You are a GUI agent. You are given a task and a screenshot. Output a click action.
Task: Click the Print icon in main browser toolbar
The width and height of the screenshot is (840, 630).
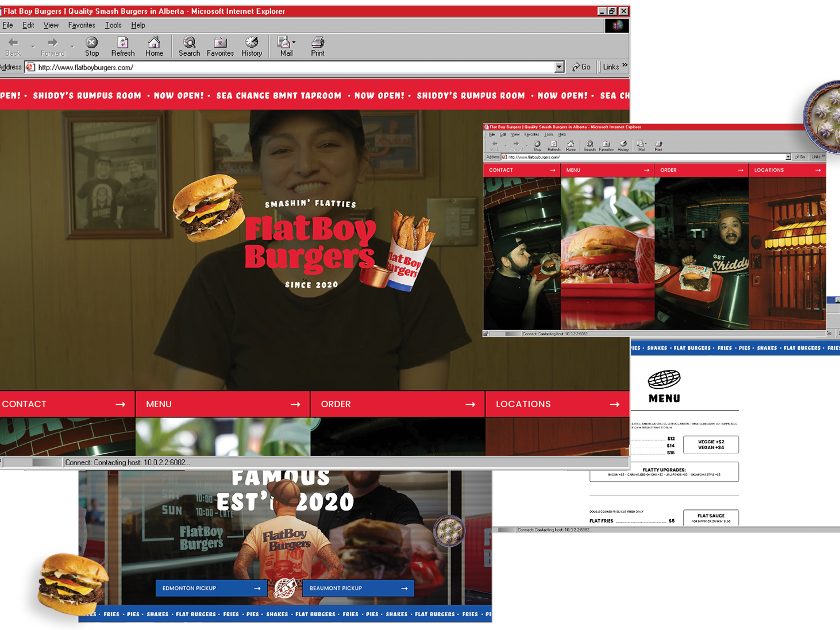pyautogui.click(x=318, y=42)
